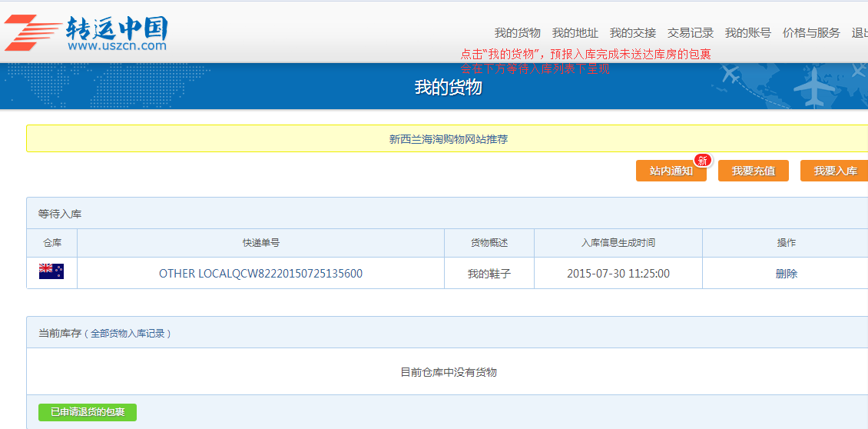Open 交易记录 in the navigation menu
868x429 pixels.
[x=691, y=33]
